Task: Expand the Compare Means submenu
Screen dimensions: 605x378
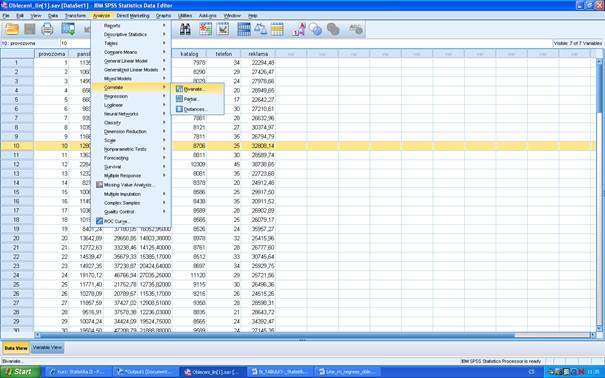Action: click(131, 52)
